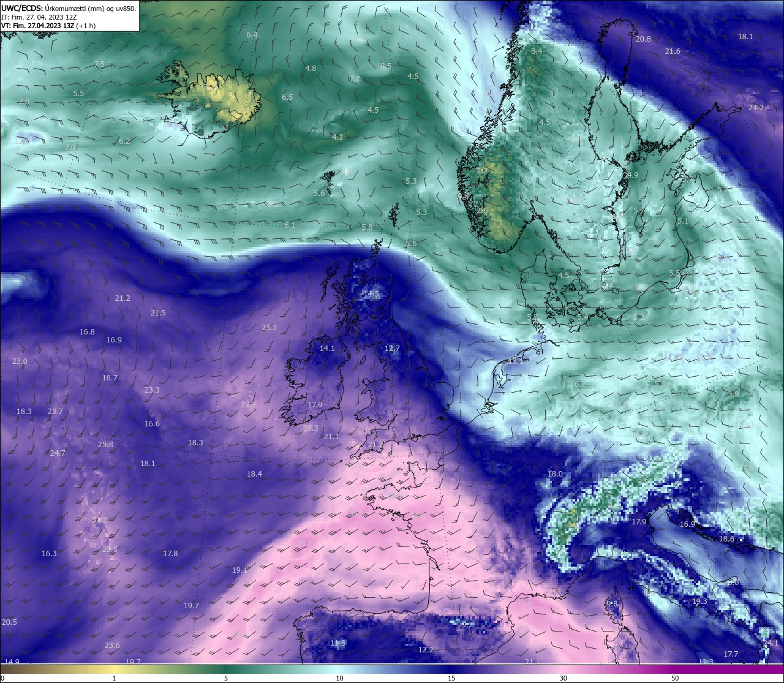784x683 pixels.
Task: Select the line "IT: Fim. 27. 04. 2023 12Z"
Action: (39, 17)
